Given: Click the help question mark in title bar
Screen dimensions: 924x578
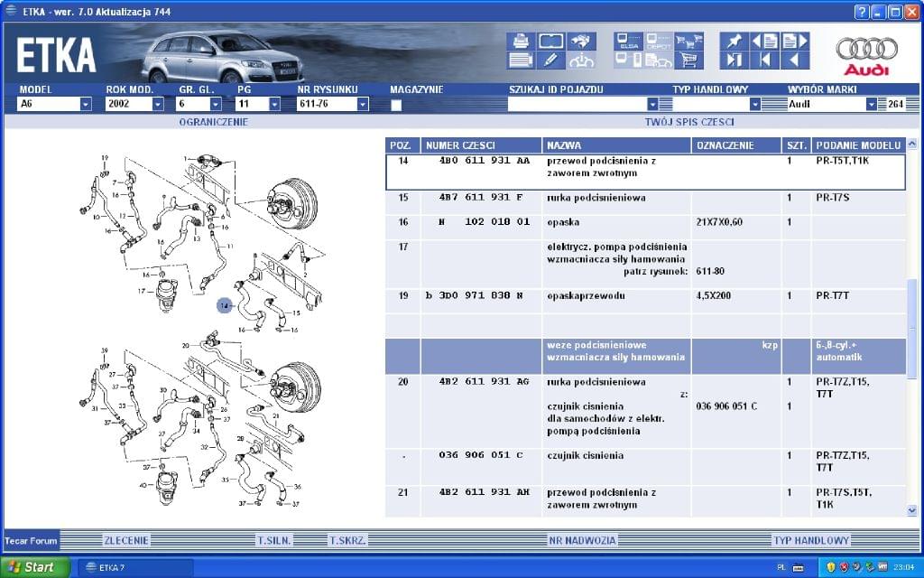Looking at the screenshot, I should pyautogui.click(x=862, y=12).
